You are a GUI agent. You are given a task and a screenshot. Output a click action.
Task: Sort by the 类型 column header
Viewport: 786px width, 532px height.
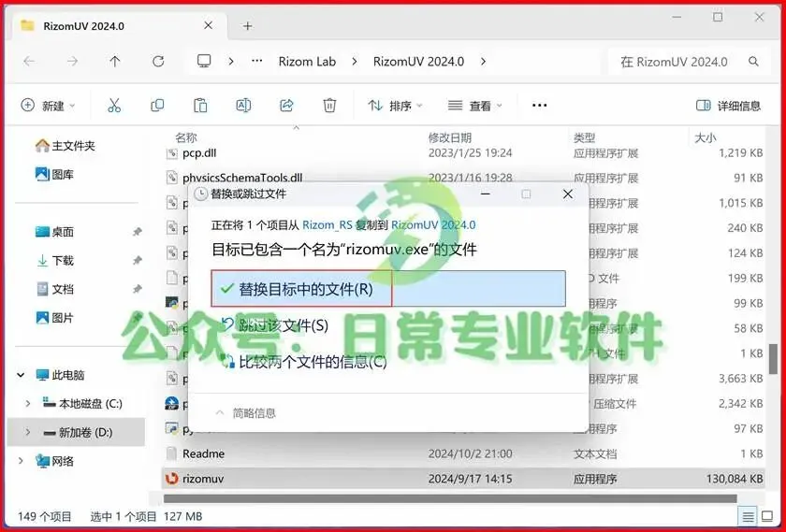coord(584,137)
